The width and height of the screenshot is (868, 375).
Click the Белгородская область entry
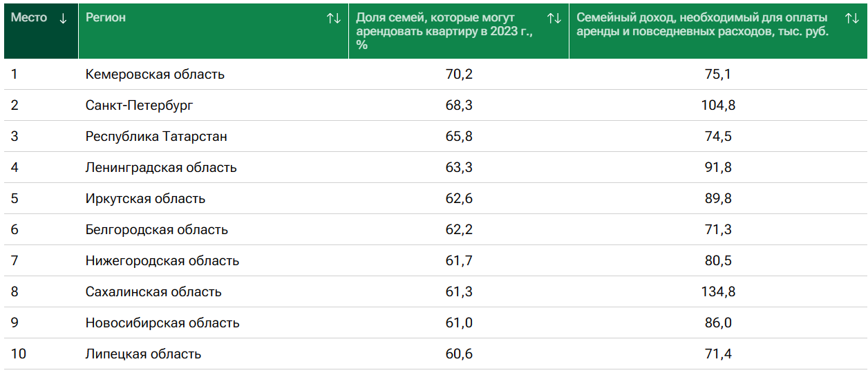[x=157, y=230]
